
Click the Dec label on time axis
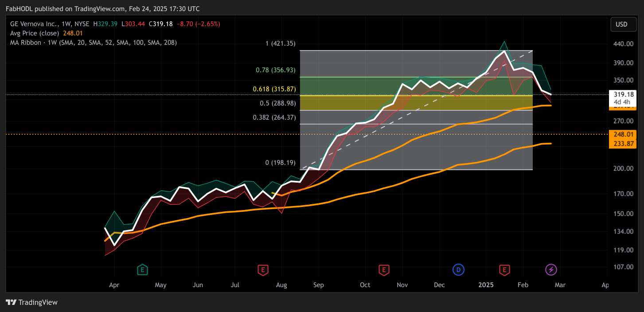[439, 285]
